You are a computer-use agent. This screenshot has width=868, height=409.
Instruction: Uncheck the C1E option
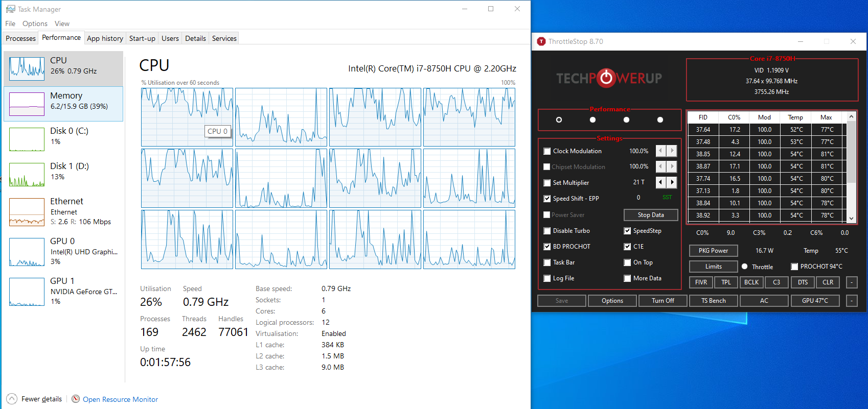coord(627,247)
